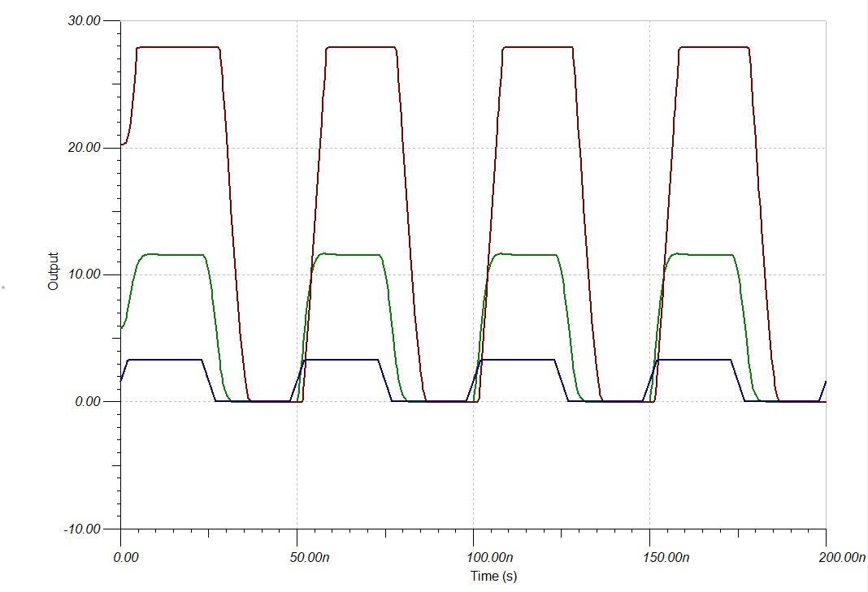Image resolution: width=868 pixels, height=592 pixels.
Task: Click the -10.00 y-axis label
Action: coord(82,529)
